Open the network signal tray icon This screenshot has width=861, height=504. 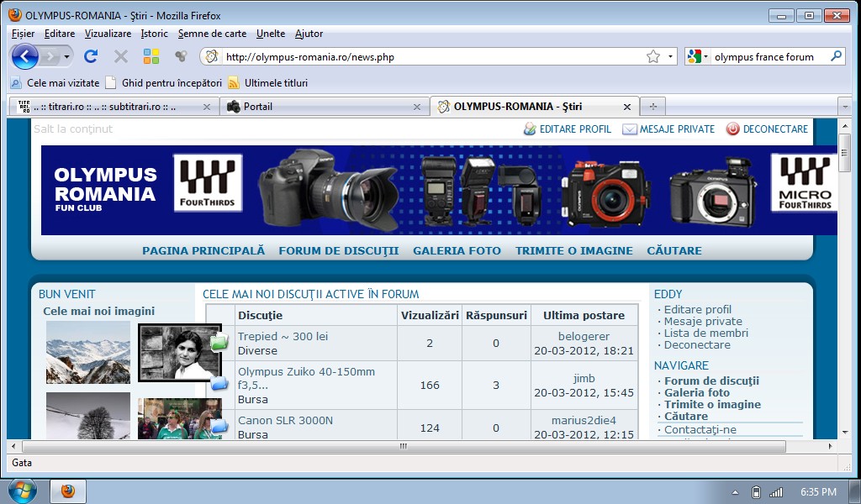(776, 492)
